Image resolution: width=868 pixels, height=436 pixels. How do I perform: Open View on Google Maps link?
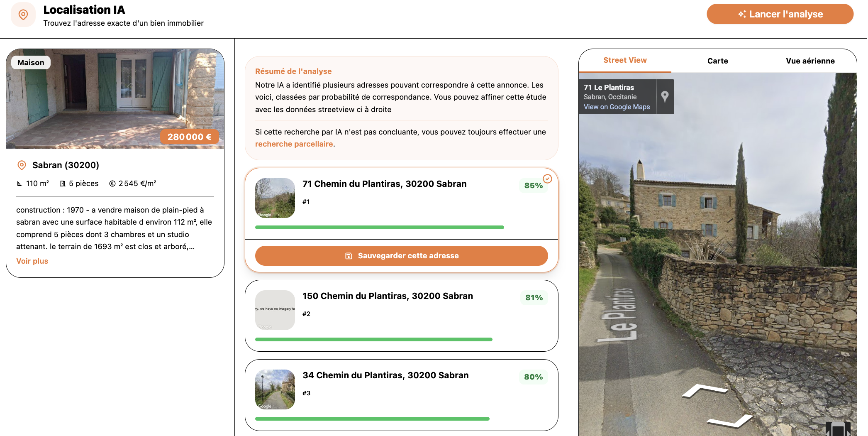tap(617, 107)
